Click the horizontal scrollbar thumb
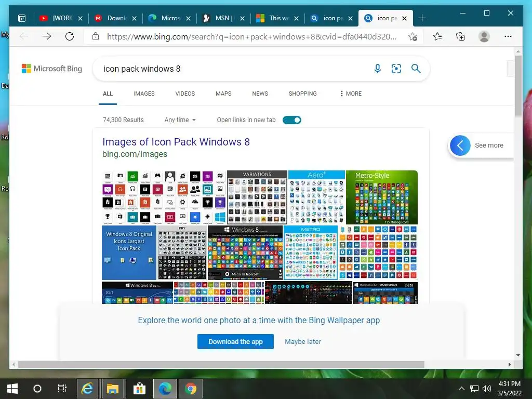 coord(221,364)
